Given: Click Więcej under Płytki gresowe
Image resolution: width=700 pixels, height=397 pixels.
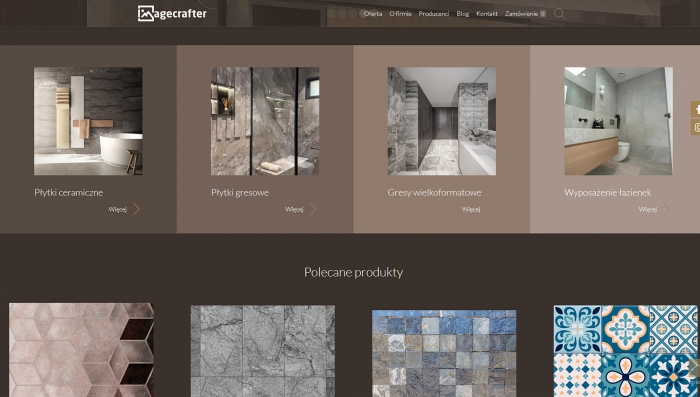Looking at the screenshot, I should click(x=295, y=209).
